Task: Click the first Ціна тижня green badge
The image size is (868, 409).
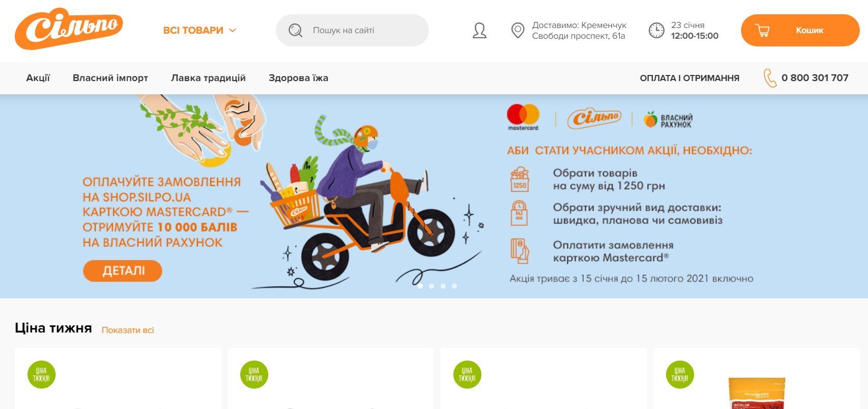Action: pos(41,375)
